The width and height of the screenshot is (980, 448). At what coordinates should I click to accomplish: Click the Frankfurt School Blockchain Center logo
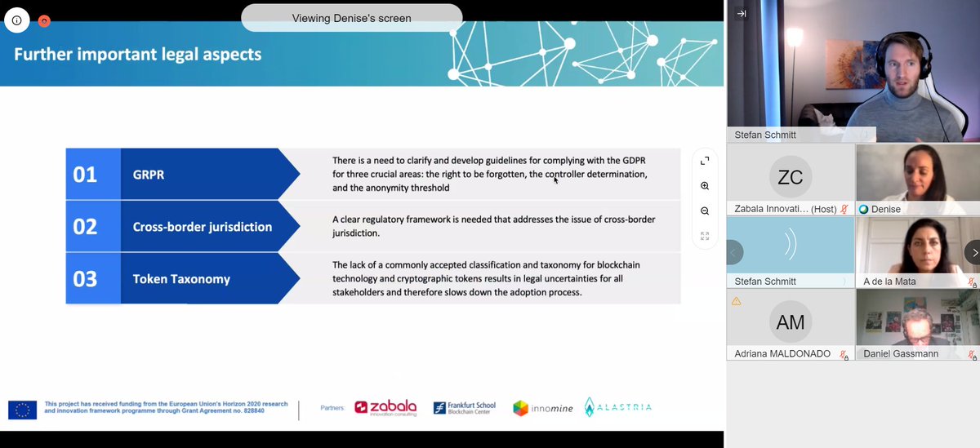[464, 408]
